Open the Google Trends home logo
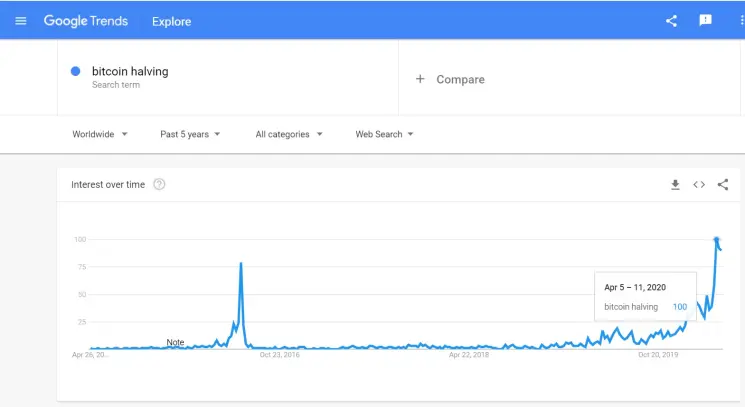 (x=86, y=21)
